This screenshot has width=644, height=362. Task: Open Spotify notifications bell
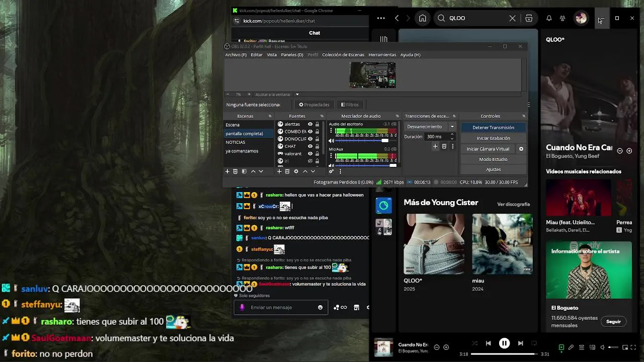pyautogui.click(x=549, y=18)
